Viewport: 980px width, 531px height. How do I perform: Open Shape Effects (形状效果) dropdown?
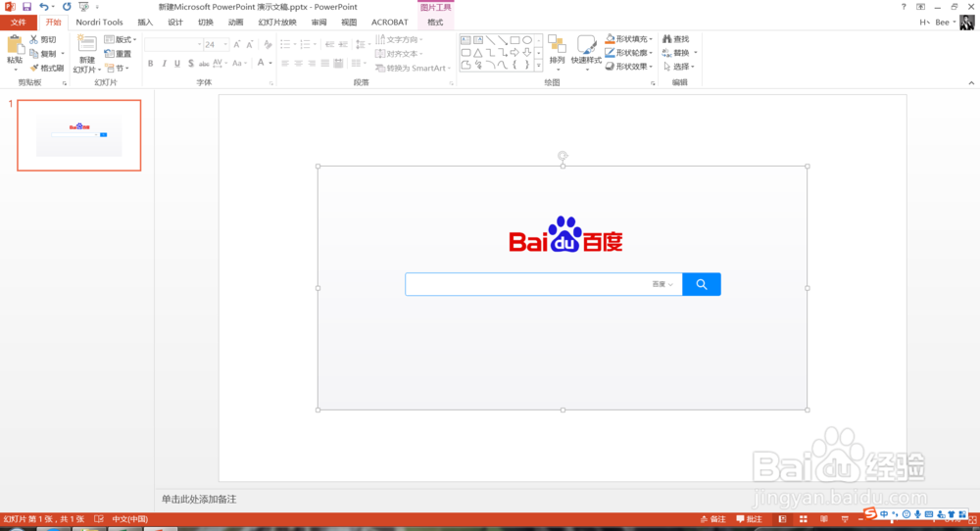point(629,67)
